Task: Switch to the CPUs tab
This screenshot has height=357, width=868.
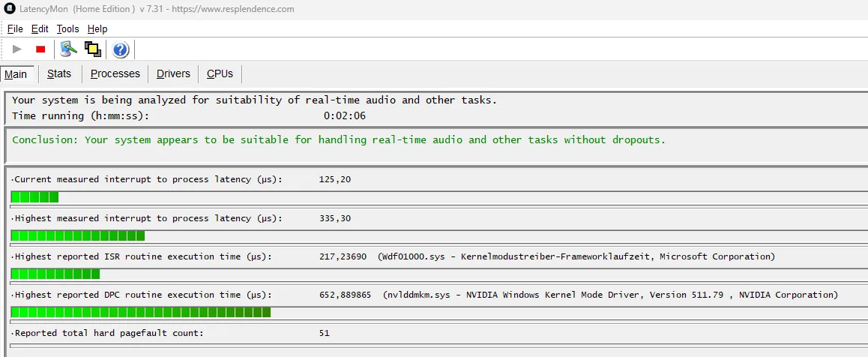Action: 220,73
